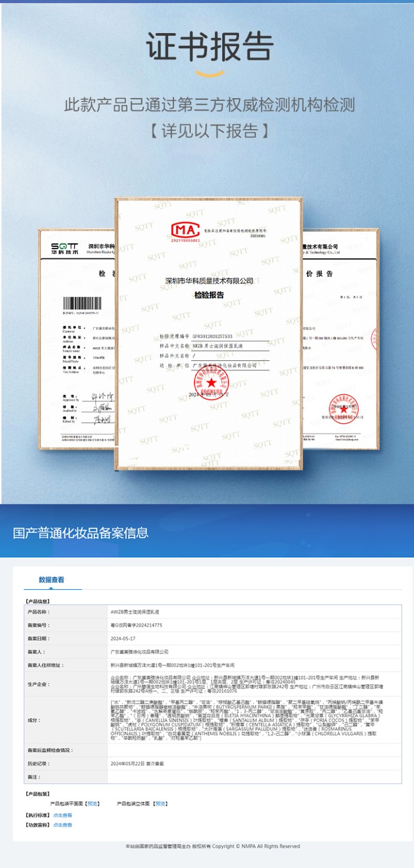The width and height of the screenshot is (414, 868).
Task: Click red star seal on right certificate
Action: [344, 409]
